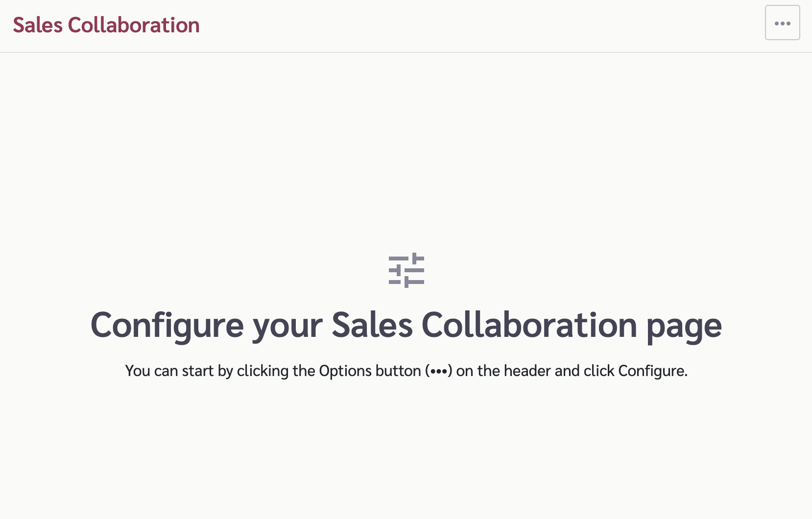Click the word 'page' in large heading
This screenshot has width=812, height=519.
(684, 326)
